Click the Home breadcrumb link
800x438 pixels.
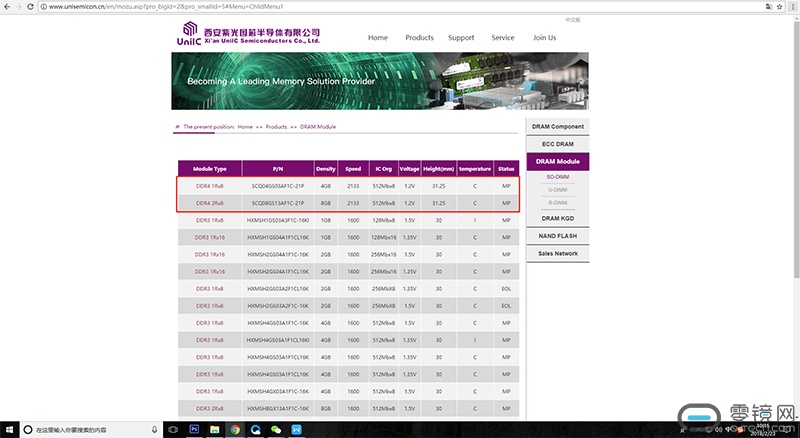coord(245,127)
